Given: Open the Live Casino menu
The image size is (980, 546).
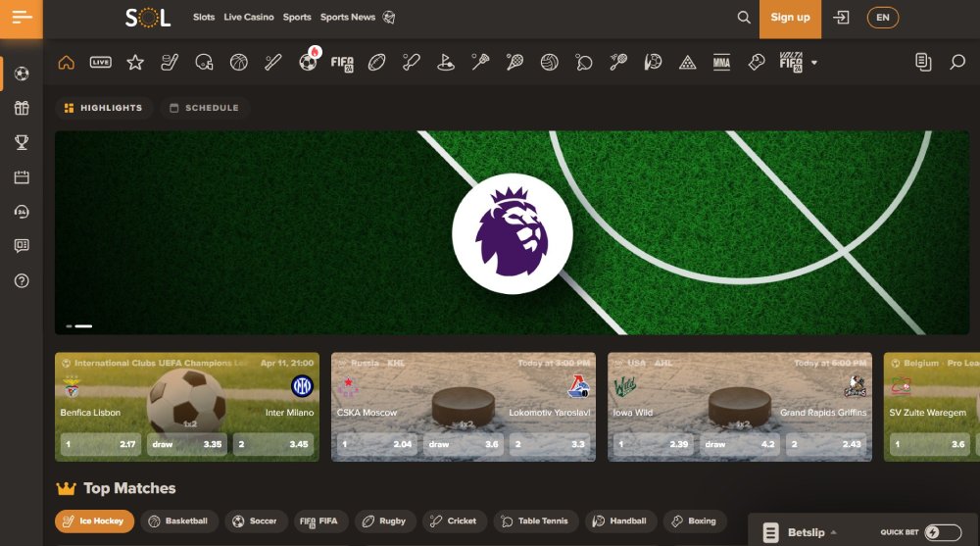Looking at the screenshot, I should pyautogui.click(x=249, y=18).
